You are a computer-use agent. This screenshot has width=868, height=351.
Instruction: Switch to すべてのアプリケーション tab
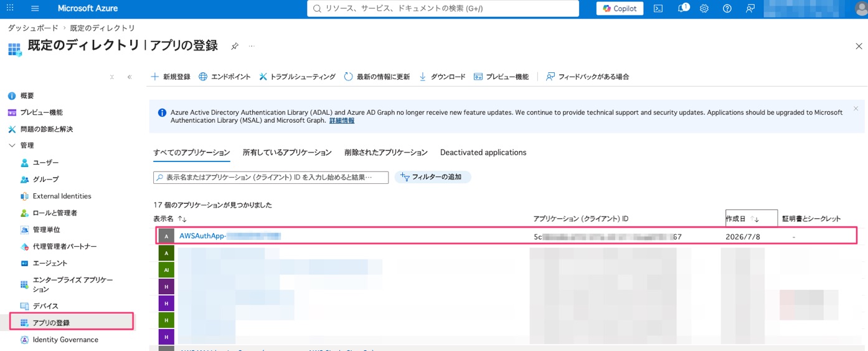(192, 153)
